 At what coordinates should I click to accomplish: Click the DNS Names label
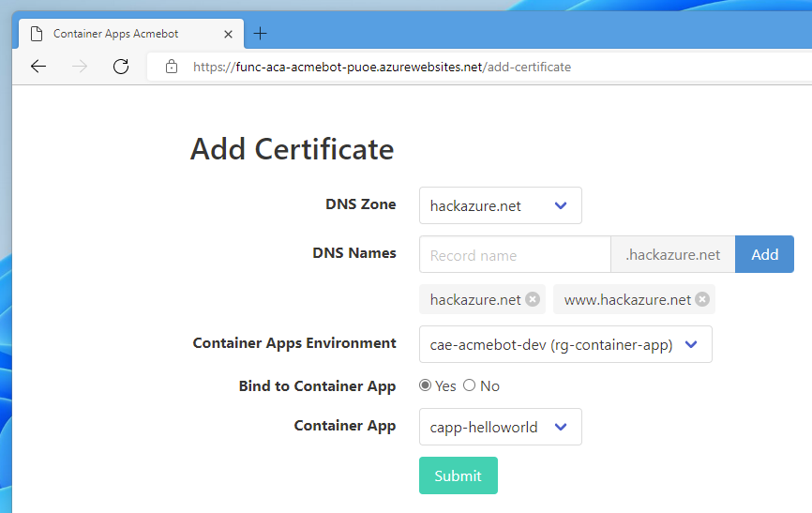pyautogui.click(x=354, y=253)
